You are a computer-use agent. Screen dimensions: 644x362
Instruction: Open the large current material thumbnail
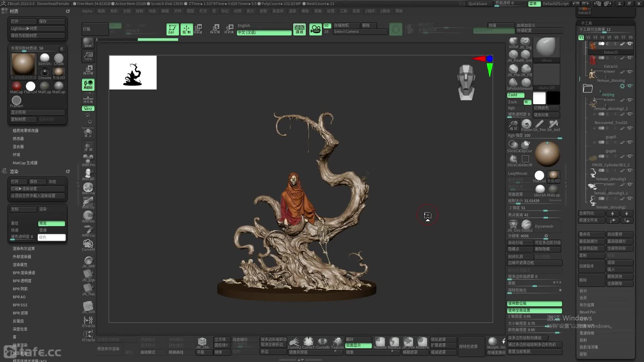tap(23, 64)
